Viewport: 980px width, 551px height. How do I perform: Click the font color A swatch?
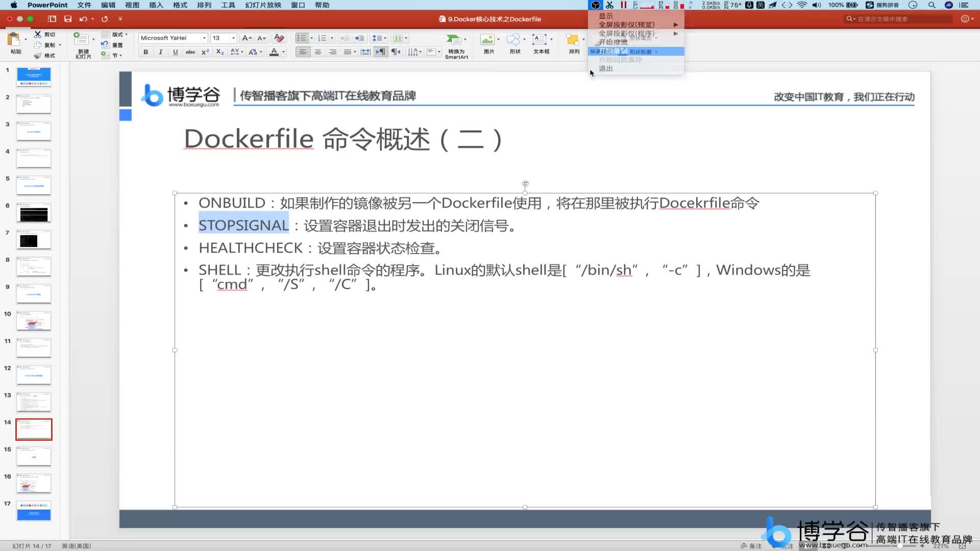[x=274, y=52]
